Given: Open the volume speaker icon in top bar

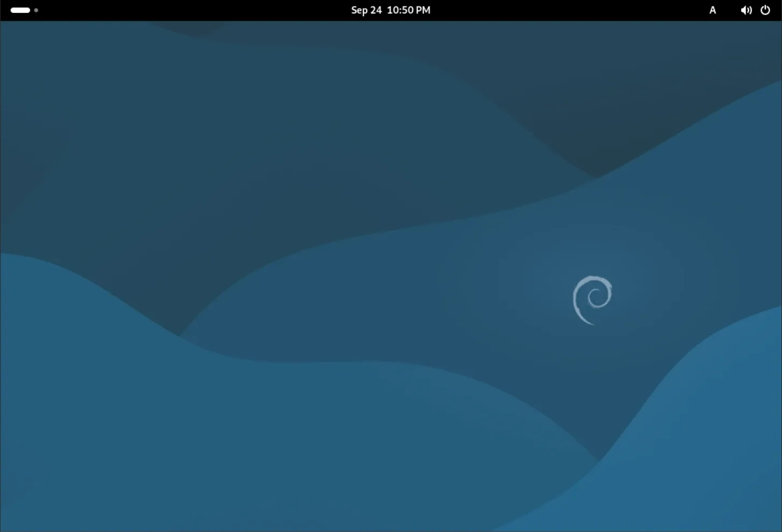Looking at the screenshot, I should (x=746, y=10).
